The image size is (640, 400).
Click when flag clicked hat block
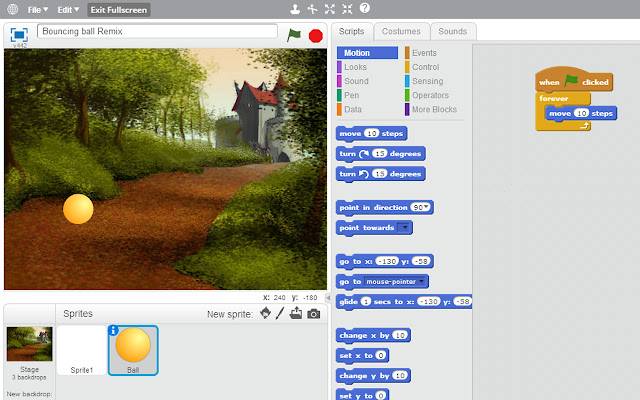coord(574,80)
